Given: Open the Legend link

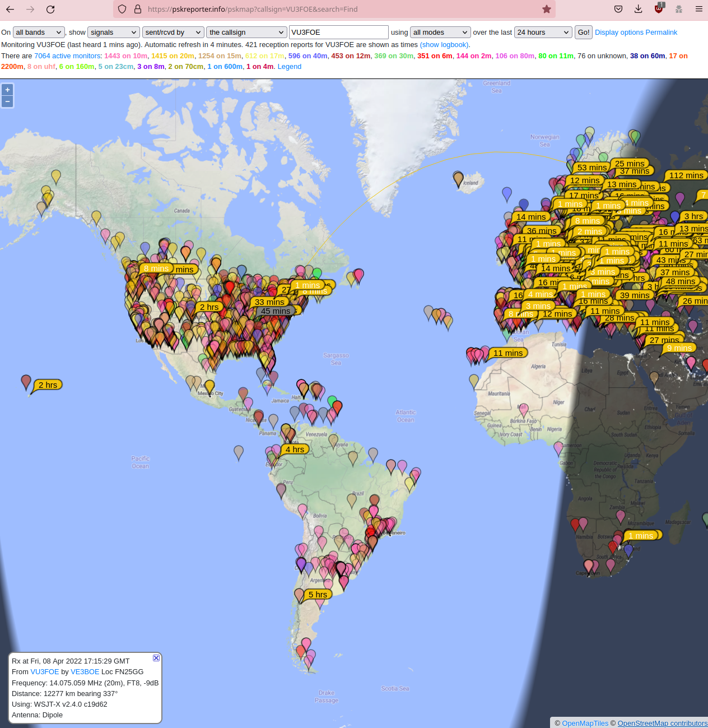Looking at the screenshot, I should coord(290,67).
